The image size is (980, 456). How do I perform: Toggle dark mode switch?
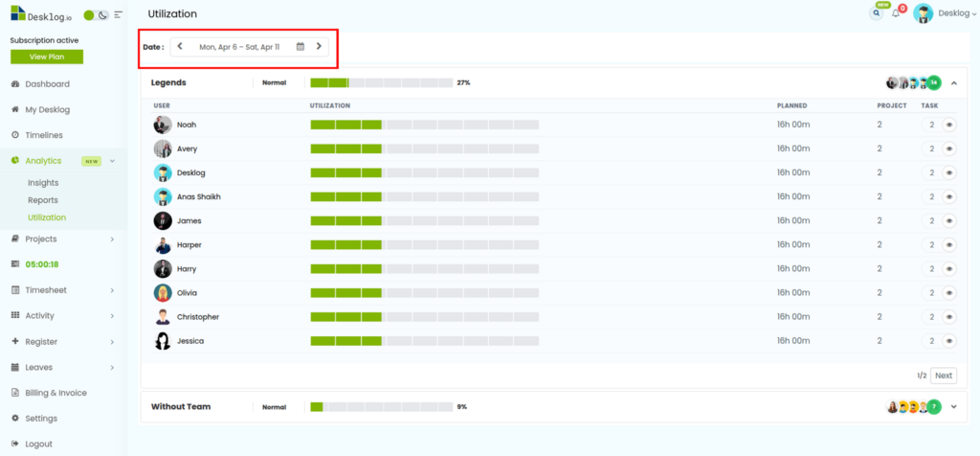(x=96, y=15)
